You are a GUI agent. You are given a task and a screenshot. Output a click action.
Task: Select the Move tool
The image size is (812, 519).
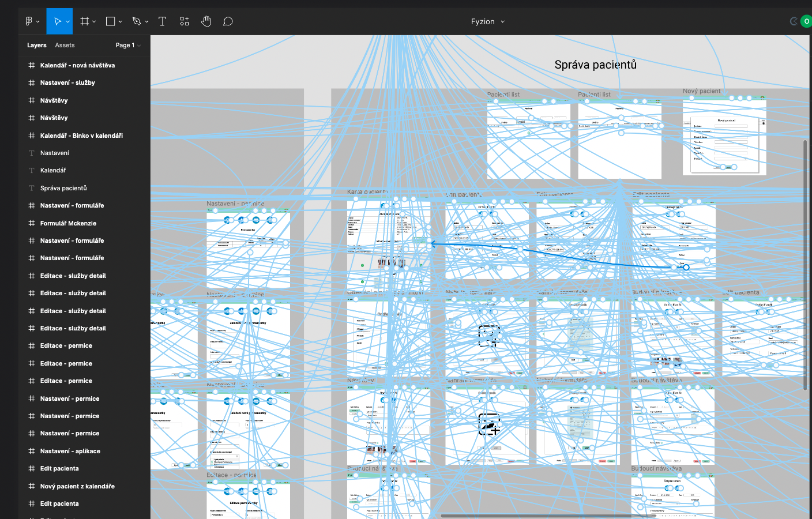[57, 21]
